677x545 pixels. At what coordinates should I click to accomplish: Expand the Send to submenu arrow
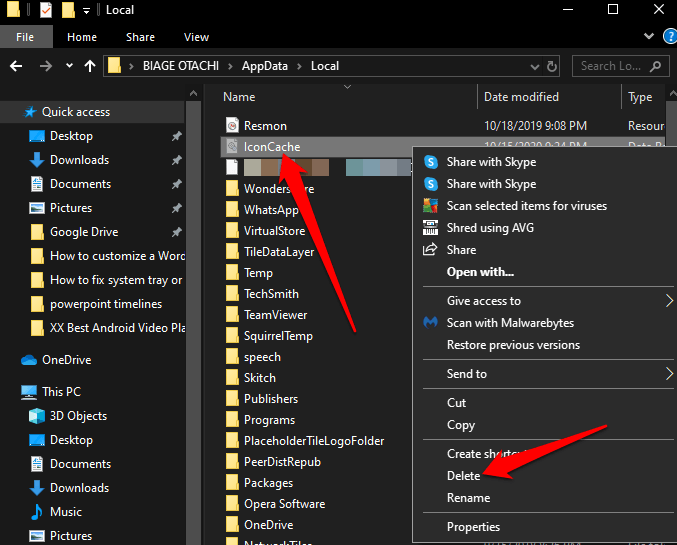tap(668, 374)
